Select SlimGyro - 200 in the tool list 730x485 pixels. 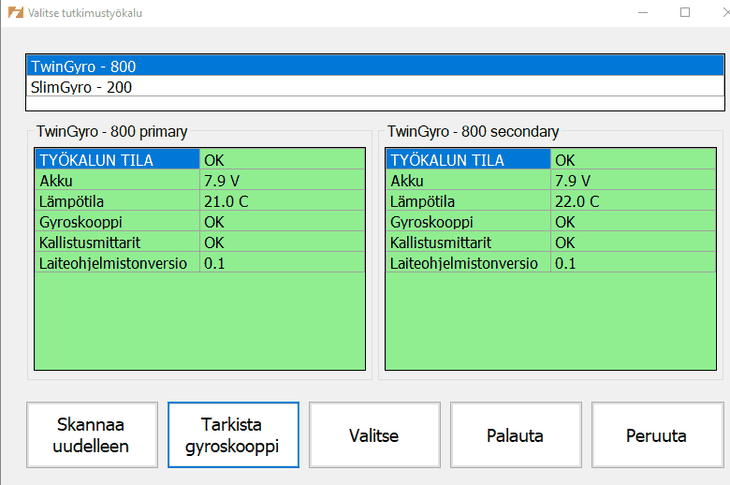click(x=375, y=87)
